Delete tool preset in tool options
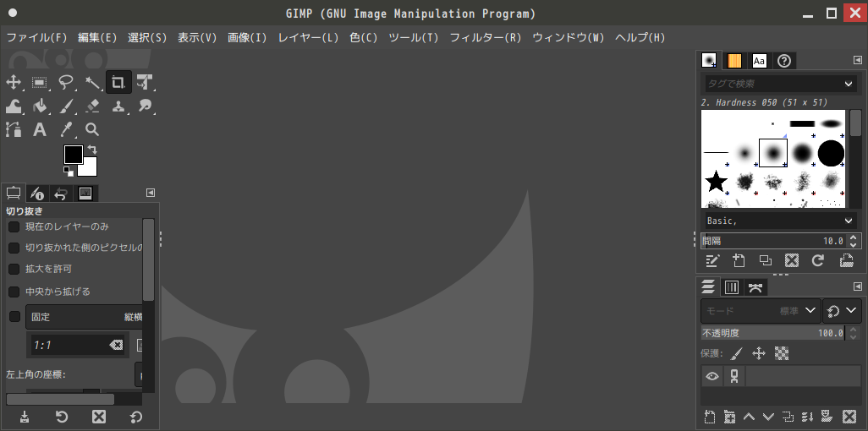868x431 pixels. point(98,417)
